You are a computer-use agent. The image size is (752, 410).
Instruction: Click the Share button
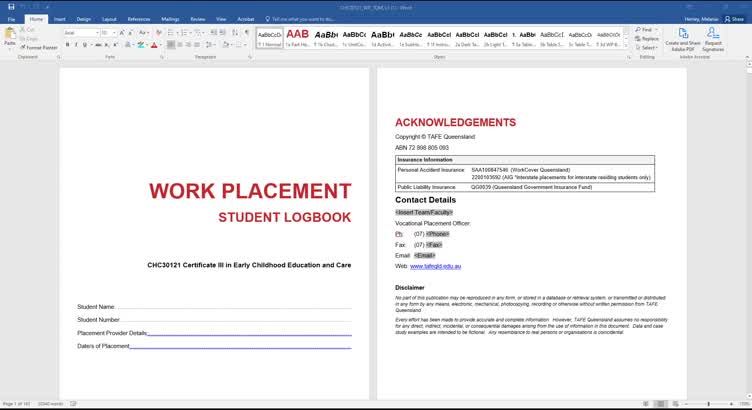point(736,18)
